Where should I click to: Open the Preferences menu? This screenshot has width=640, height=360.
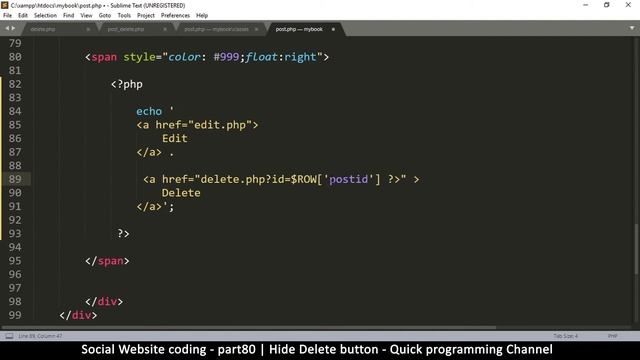click(175, 16)
